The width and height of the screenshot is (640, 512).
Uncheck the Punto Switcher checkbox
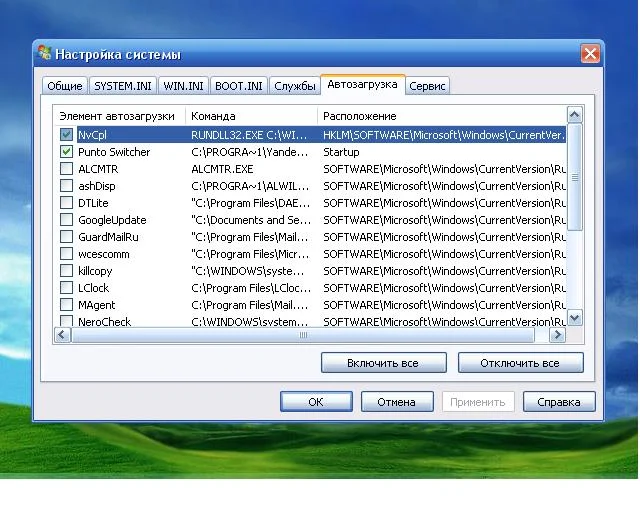pos(66,152)
